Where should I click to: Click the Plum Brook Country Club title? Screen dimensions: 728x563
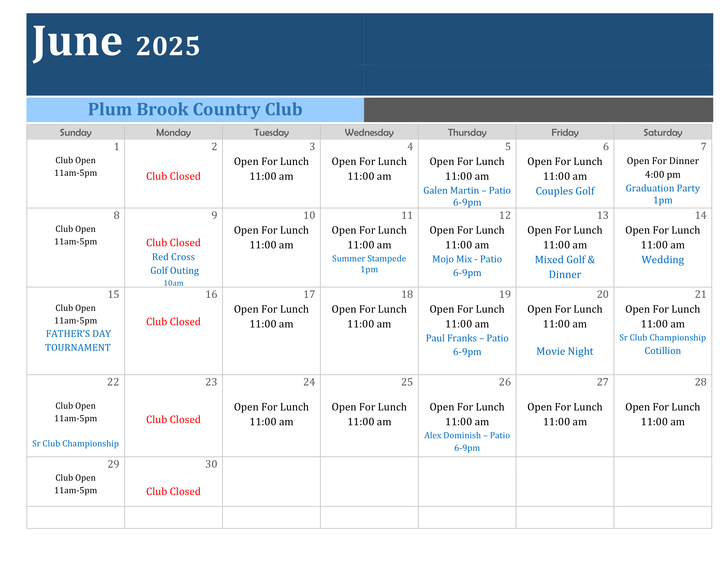pyautogui.click(x=195, y=109)
